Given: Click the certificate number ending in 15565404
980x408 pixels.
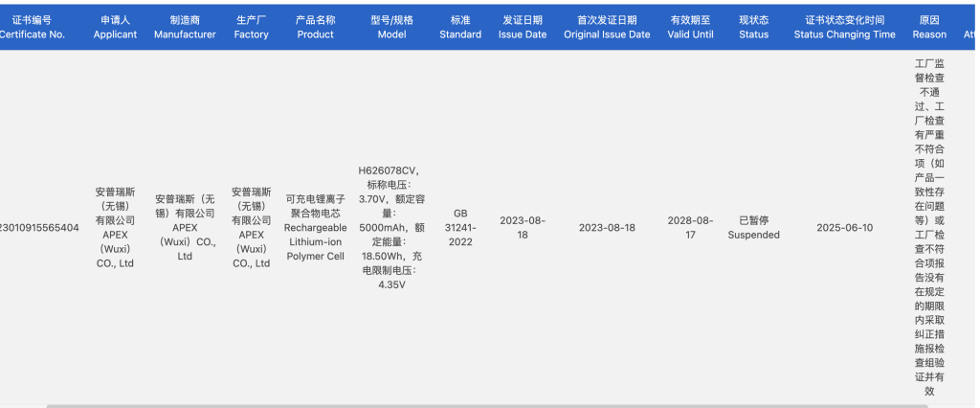Looking at the screenshot, I should (x=40, y=228).
